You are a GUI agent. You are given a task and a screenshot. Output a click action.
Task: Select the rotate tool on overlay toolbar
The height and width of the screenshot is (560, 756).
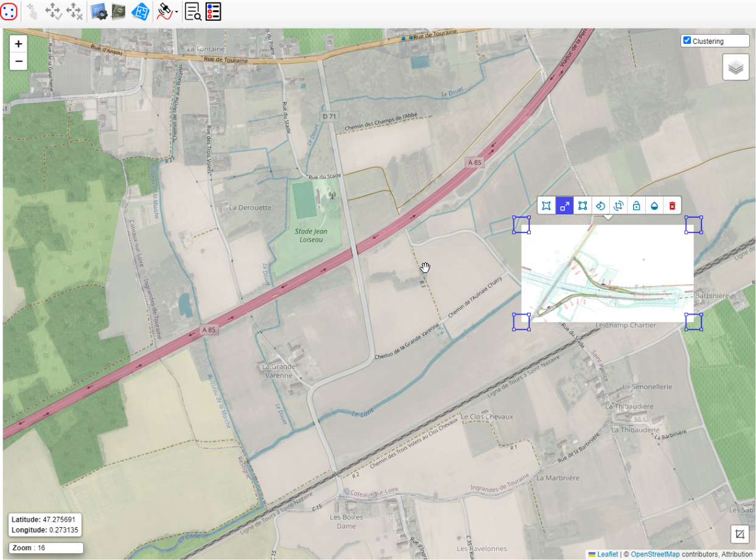600,206
